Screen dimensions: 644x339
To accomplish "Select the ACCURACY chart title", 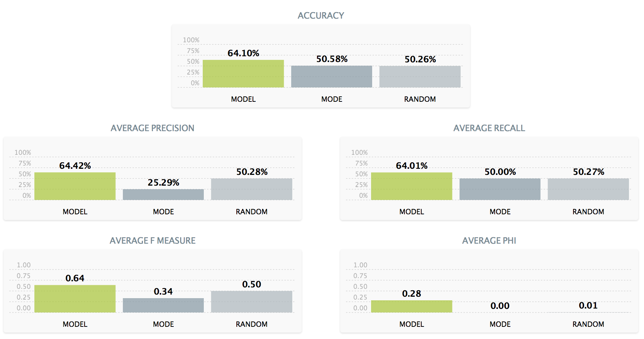I will click(x=321, y=16).
